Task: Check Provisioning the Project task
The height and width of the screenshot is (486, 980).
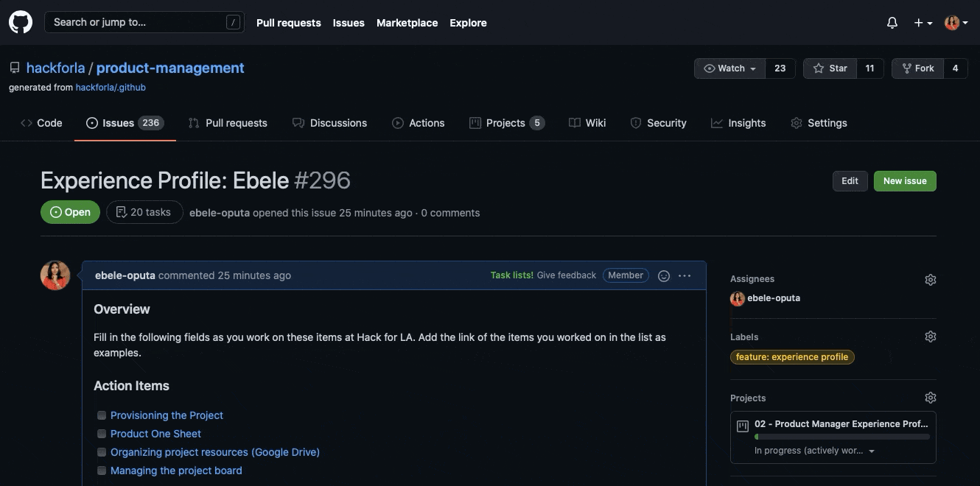Action: point(102,415)
